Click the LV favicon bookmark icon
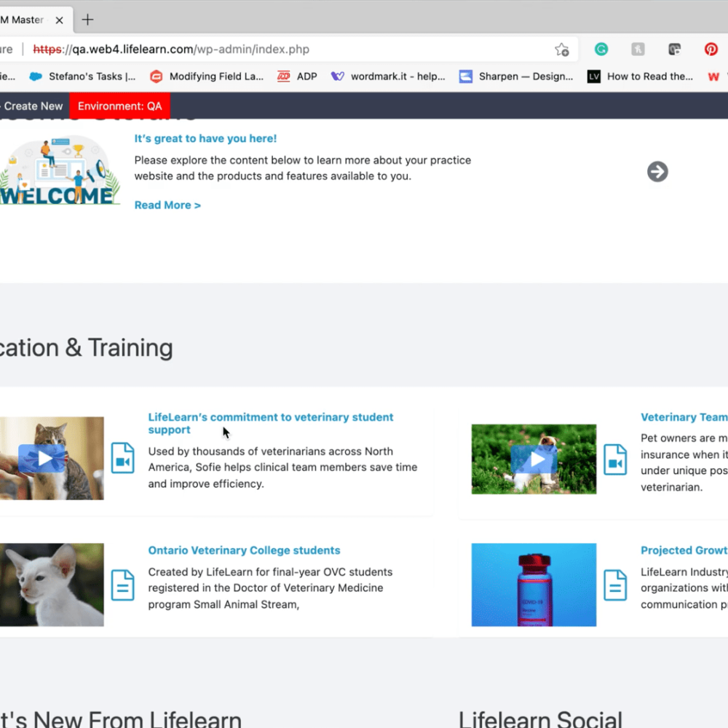Screen dimensions: 728x728 [x=594, y=76]
